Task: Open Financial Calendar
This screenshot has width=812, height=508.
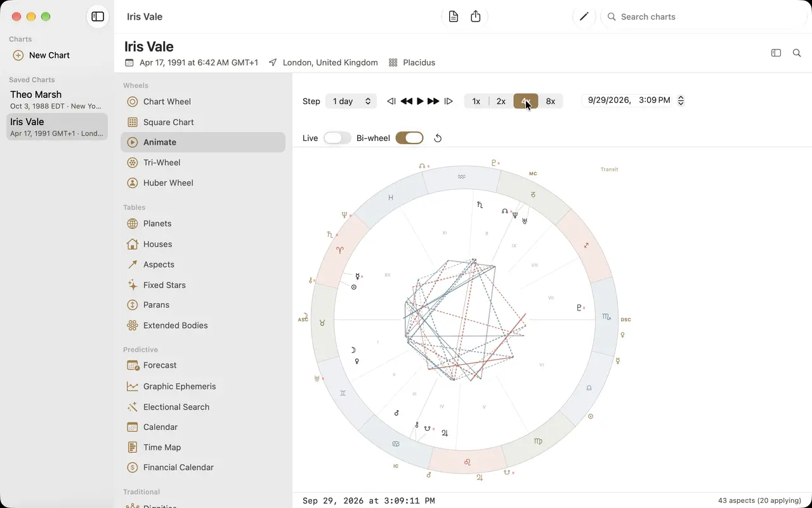Action: [x=203, y=467]
